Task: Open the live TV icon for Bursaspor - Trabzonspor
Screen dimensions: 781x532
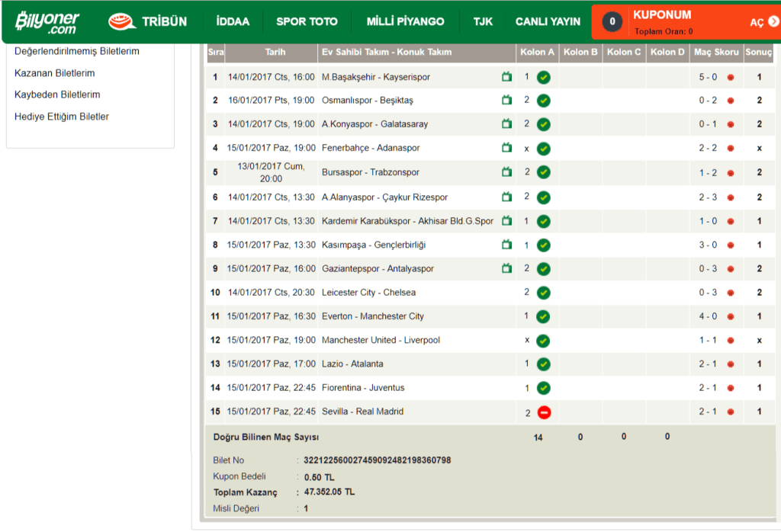Action: pyautogui.click(x=506, y=171)
